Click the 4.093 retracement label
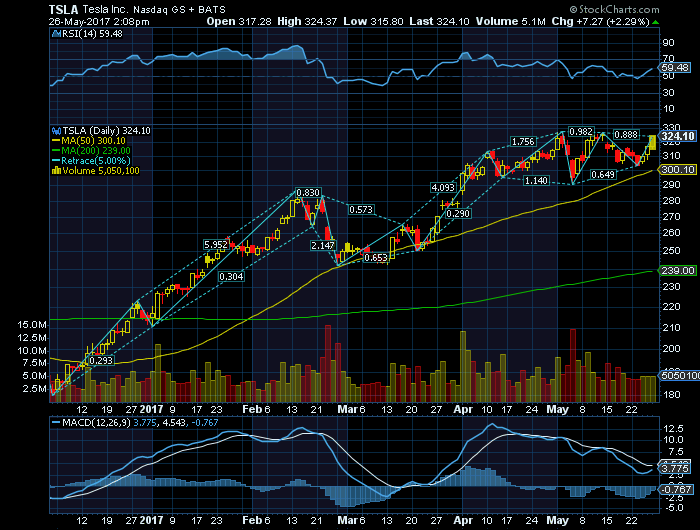Image resolution: width=700 pixels, height=530 pixels. [443, 188]
